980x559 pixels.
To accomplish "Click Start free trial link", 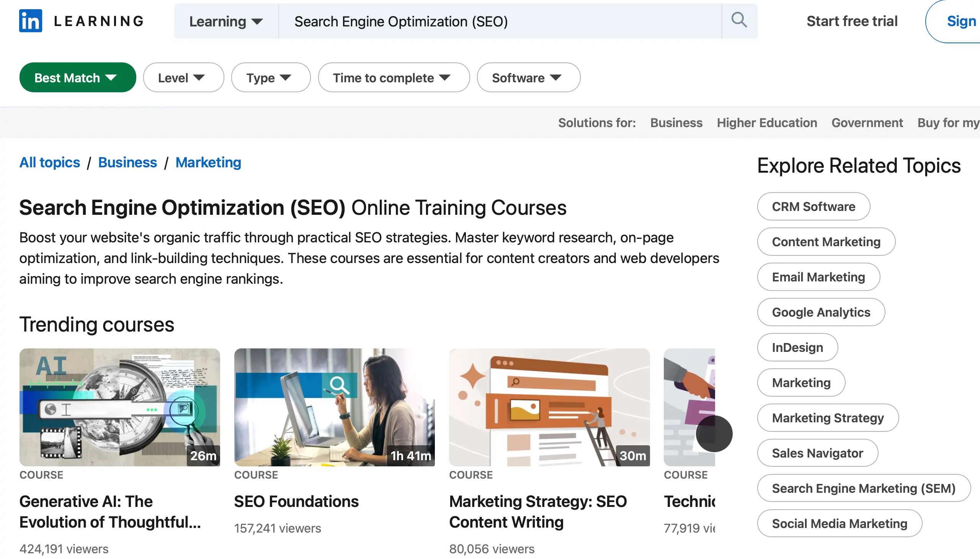I will point(851,21).
